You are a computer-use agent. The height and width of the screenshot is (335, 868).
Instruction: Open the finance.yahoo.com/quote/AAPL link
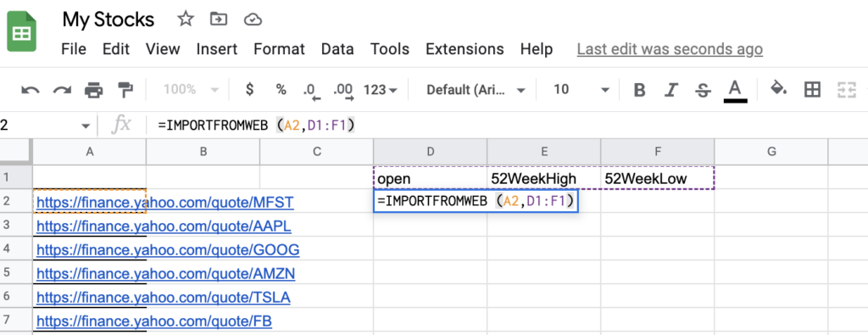(x=164, y=226)
